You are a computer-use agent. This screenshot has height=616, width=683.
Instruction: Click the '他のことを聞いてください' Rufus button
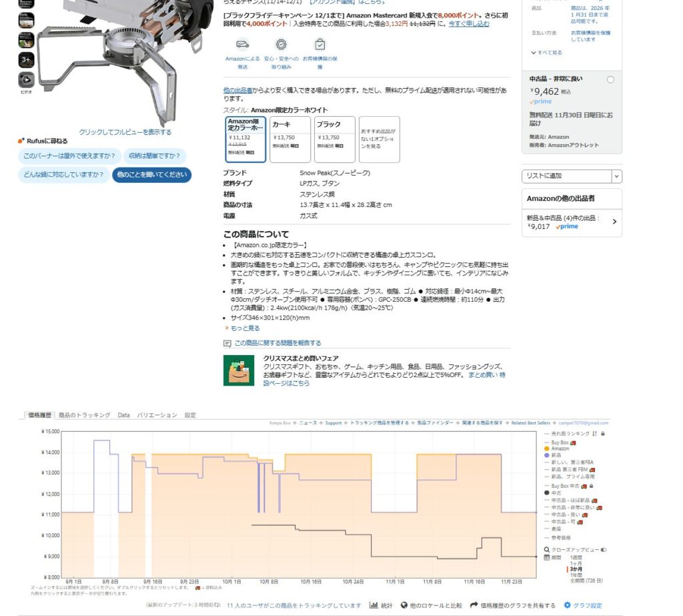pos(151,175)
